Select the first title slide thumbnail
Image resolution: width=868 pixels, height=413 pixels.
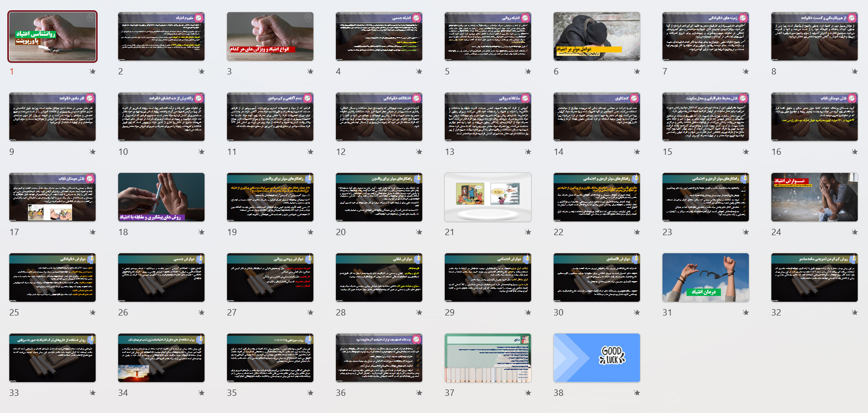(52, 36)
